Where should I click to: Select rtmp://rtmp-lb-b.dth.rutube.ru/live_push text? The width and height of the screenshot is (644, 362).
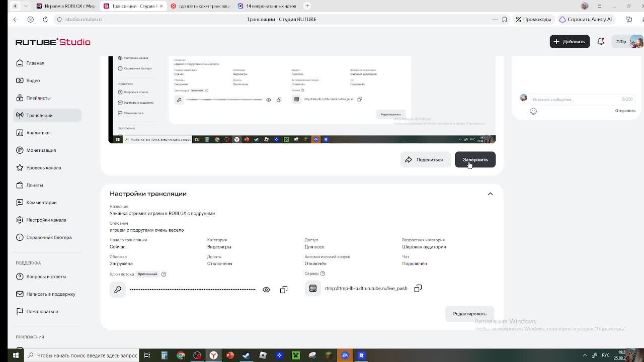[366, 289]
